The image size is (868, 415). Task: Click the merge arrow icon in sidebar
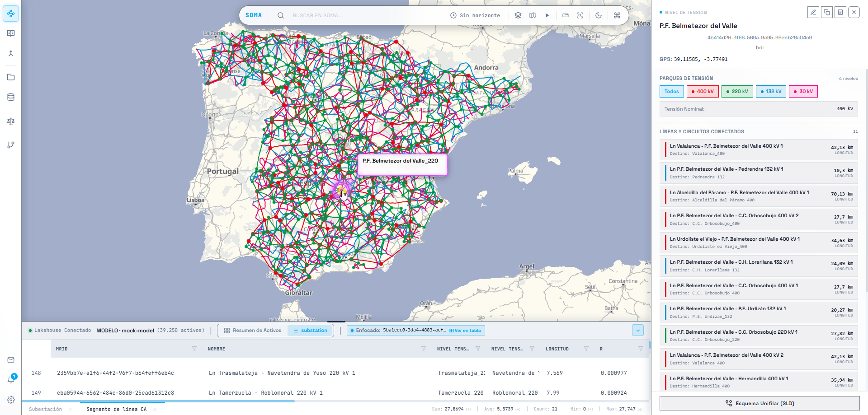pyautogui.click(x=11, y=53)
